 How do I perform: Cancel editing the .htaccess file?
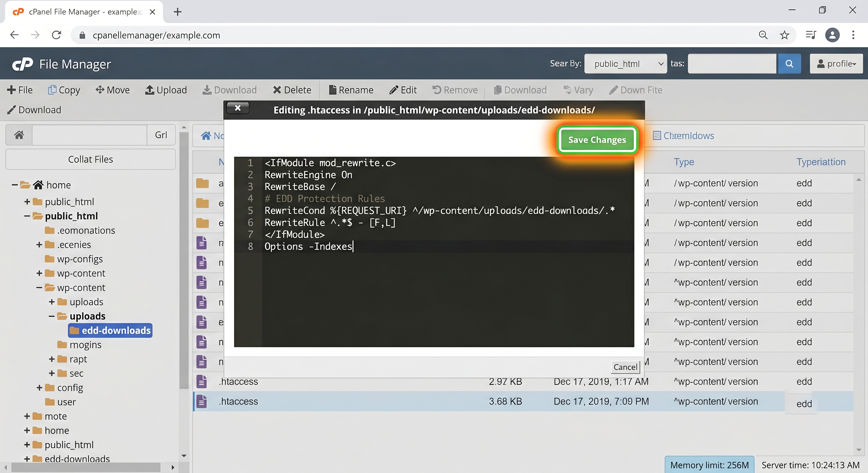[625, 367]
